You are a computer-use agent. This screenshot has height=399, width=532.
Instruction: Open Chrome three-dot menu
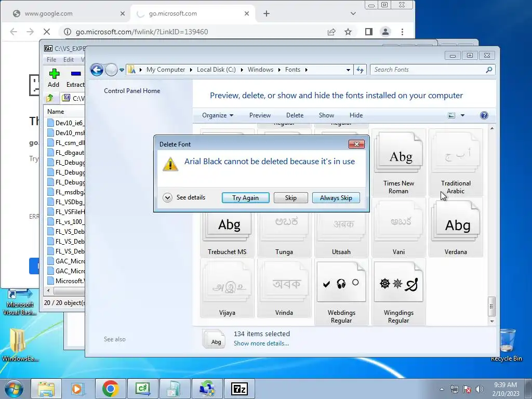click(403, 32)
